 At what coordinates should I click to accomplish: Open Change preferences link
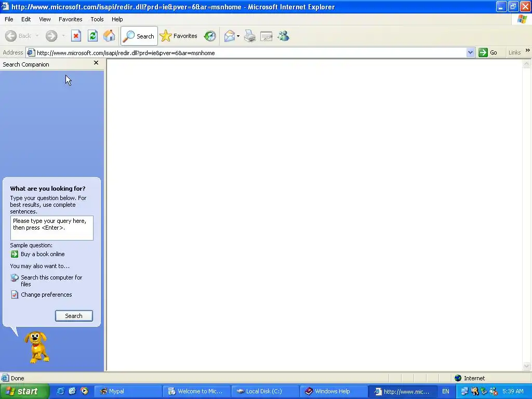pos(46,295)
